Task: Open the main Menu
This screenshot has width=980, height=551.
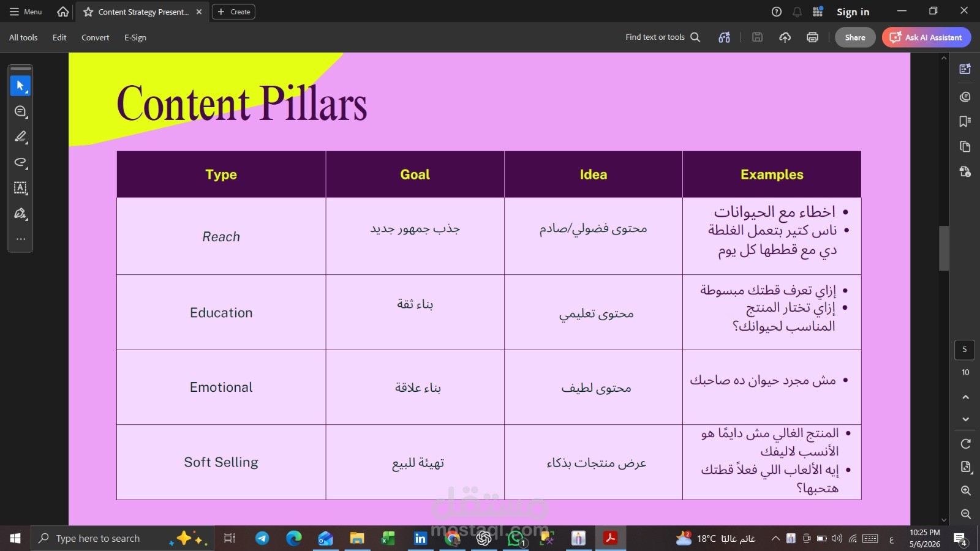Action: [x=26, y=12]
